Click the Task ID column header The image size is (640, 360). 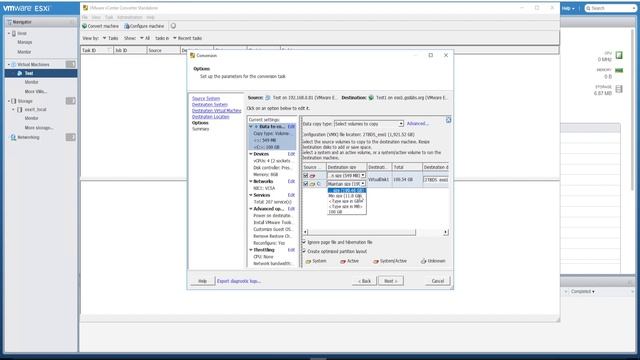pyautogui.click(x=96, y=51)
